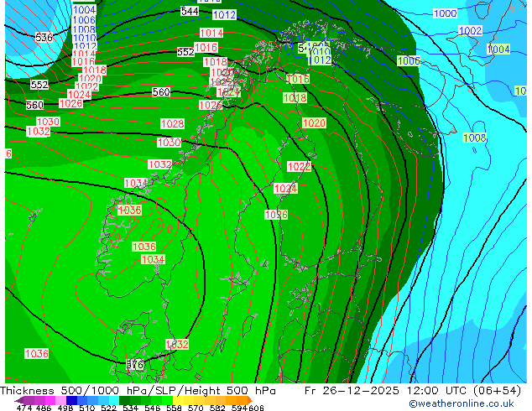Click the red '1018' label on green background
The height and width of the screenshot is (411, 532).
click(295, 98)
